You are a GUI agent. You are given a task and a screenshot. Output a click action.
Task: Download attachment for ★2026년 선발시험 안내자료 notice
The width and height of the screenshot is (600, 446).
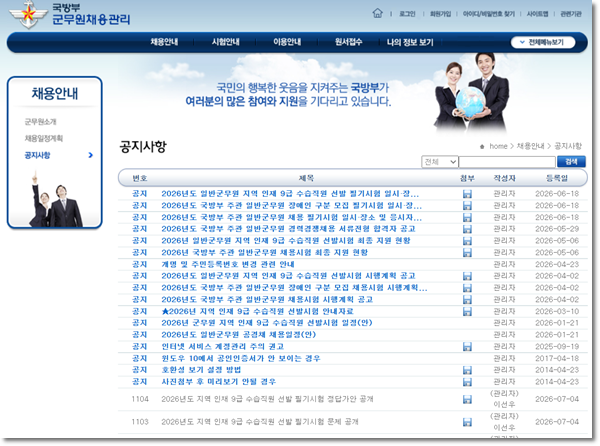467,312
